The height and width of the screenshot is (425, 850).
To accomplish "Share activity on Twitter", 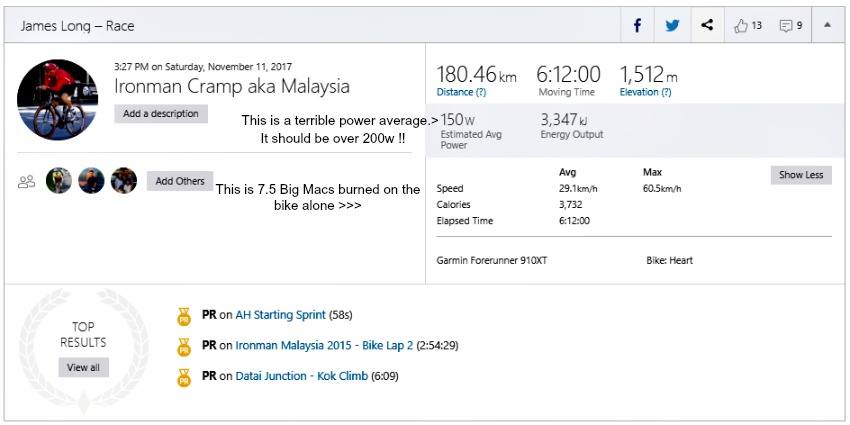I will click(x=672, y=26).
